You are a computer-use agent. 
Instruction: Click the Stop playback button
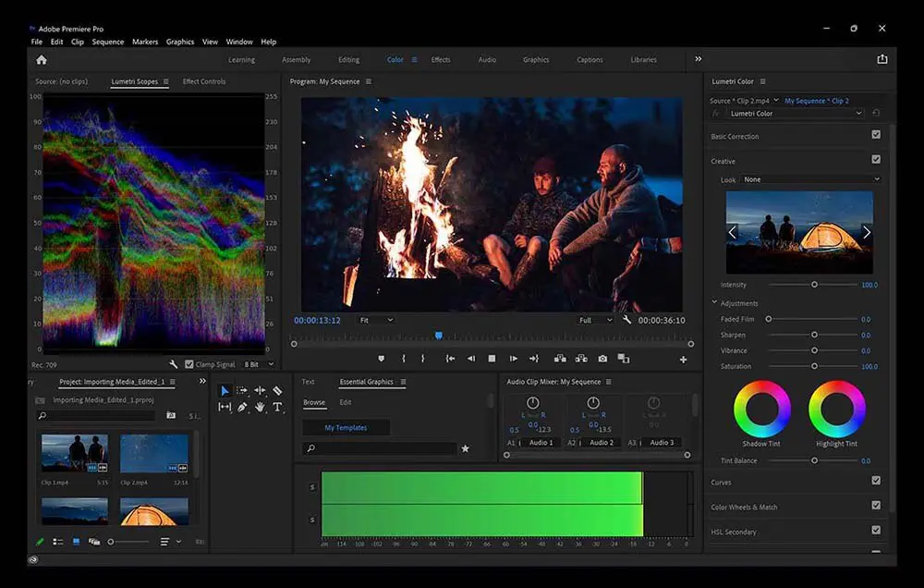492,359
